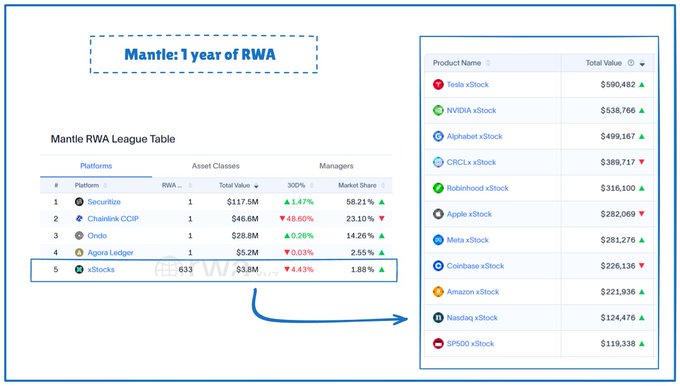Switch to the Platforms tab
The height and width of the screenshot is (386, 680).
(x=96, y=166)
